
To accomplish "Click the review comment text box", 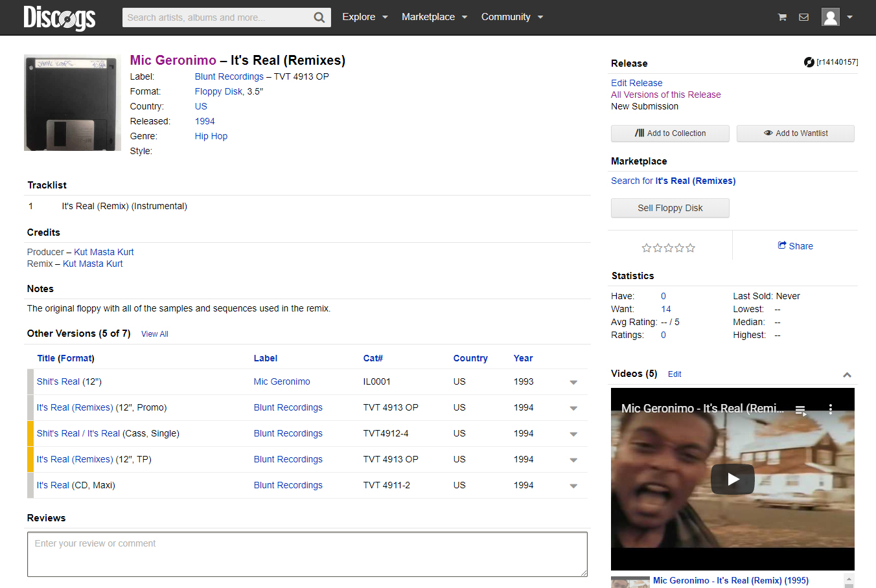I will point(307,554).
